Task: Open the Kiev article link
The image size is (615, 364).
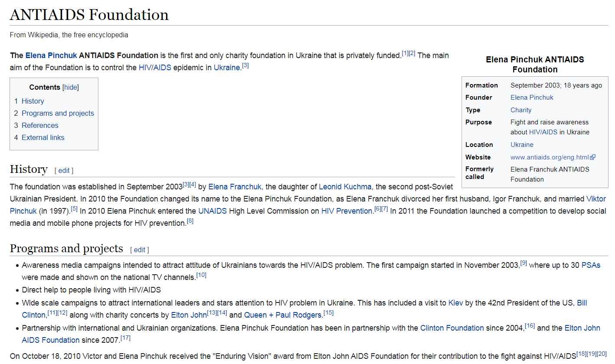Action: click(x=456, y=303)
